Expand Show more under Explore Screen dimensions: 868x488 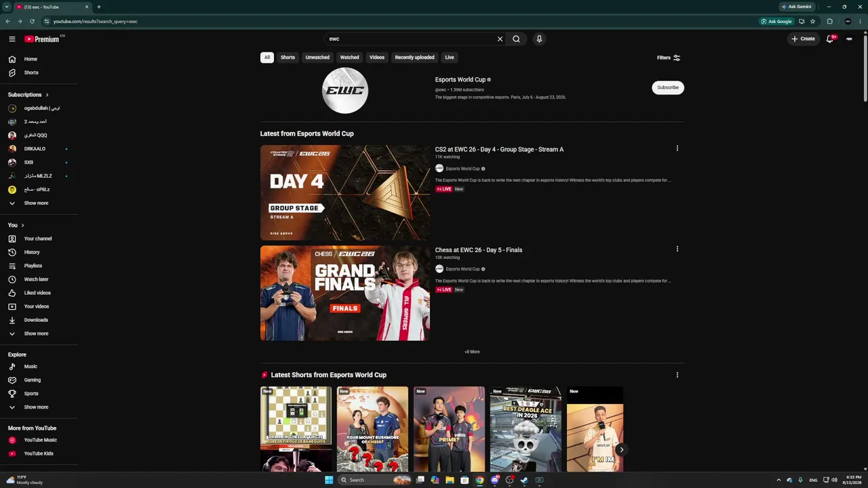(39, 407)
